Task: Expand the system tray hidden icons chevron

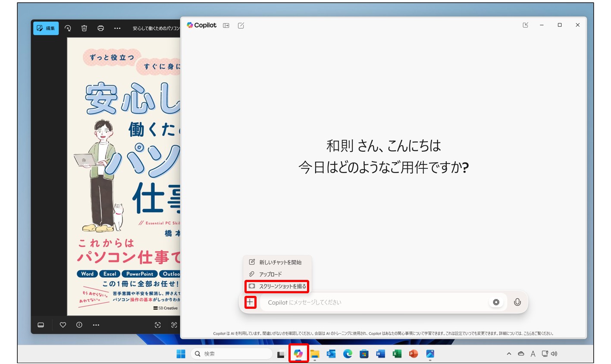Action: (509, 354)
